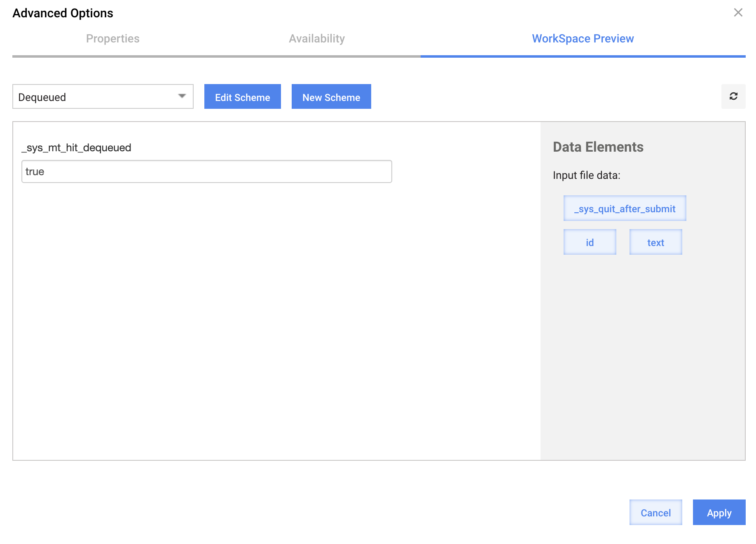This screenshot has height=544, width=756.
Task: Click the Advanced Options title
Action: (63, 13)
